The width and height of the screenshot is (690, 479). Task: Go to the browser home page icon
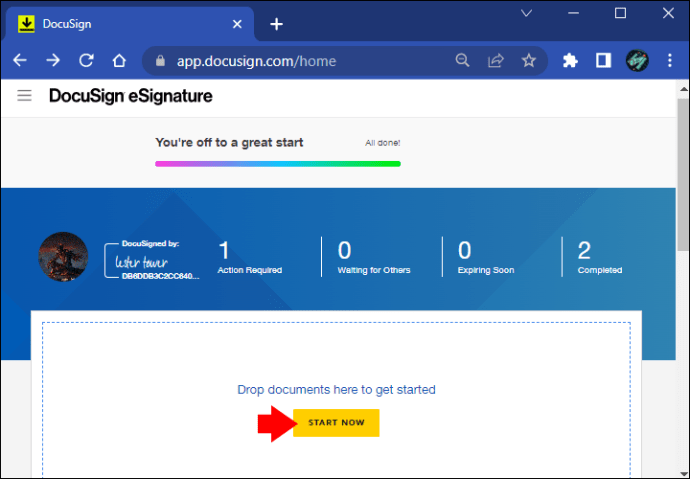(119, 60)
